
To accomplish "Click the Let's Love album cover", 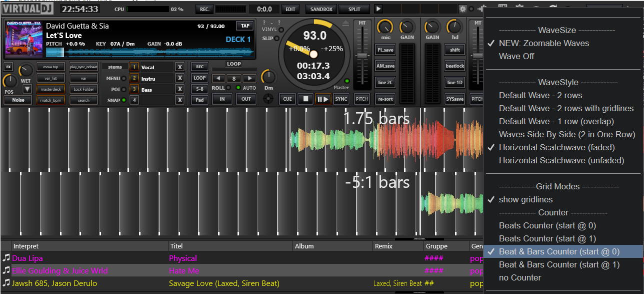I will [23, 39].
